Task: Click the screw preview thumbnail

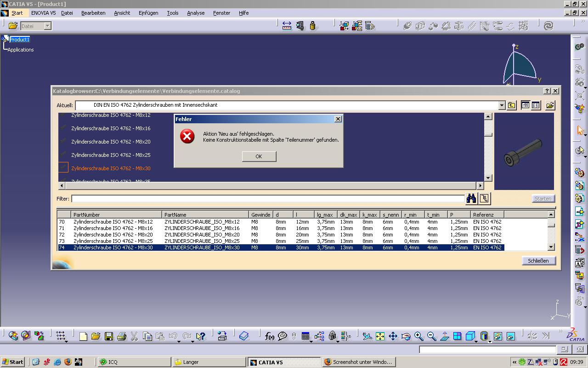Action: (x=523, y=152)
